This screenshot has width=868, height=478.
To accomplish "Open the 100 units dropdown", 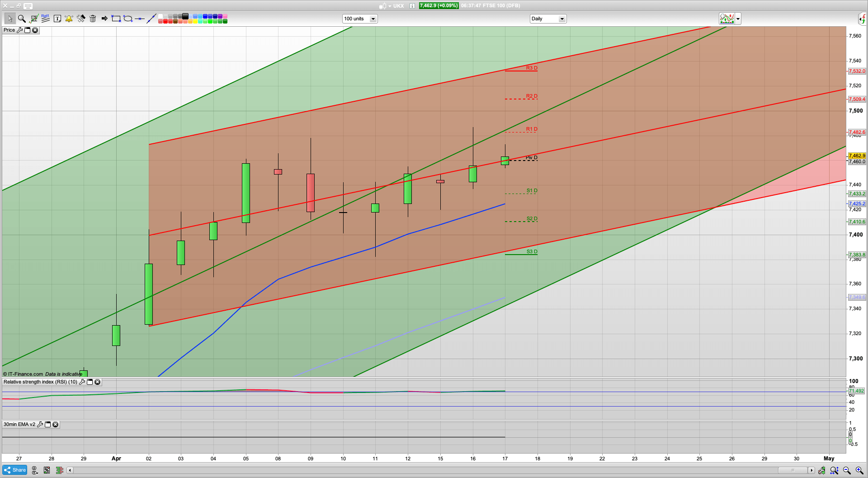I will [360, 19].
